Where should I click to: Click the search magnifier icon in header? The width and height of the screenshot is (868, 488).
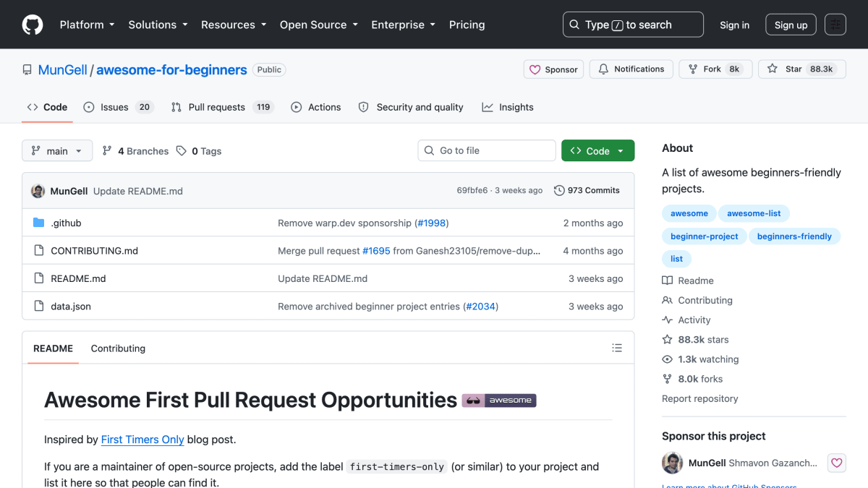(x=574, y=25)
